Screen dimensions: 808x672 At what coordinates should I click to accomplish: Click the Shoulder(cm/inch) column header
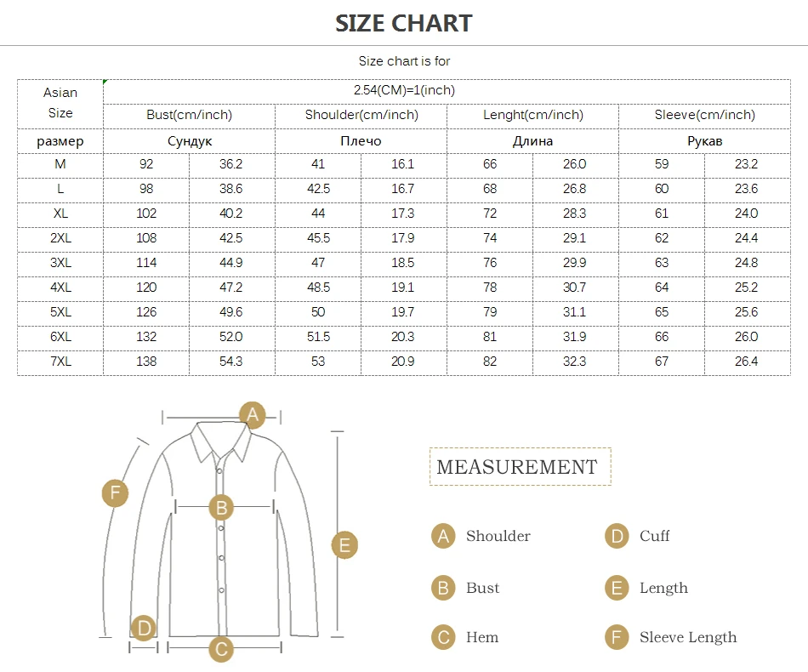pos(361,115)
